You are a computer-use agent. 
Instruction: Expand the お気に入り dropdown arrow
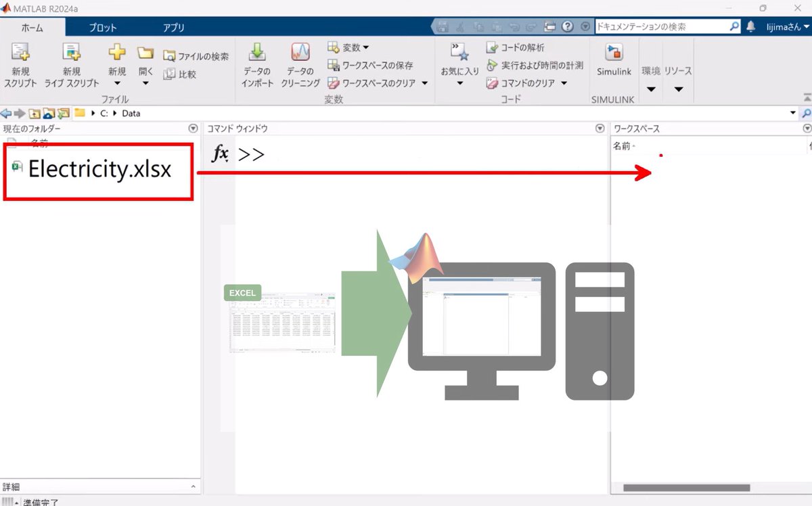click(459, 84)
